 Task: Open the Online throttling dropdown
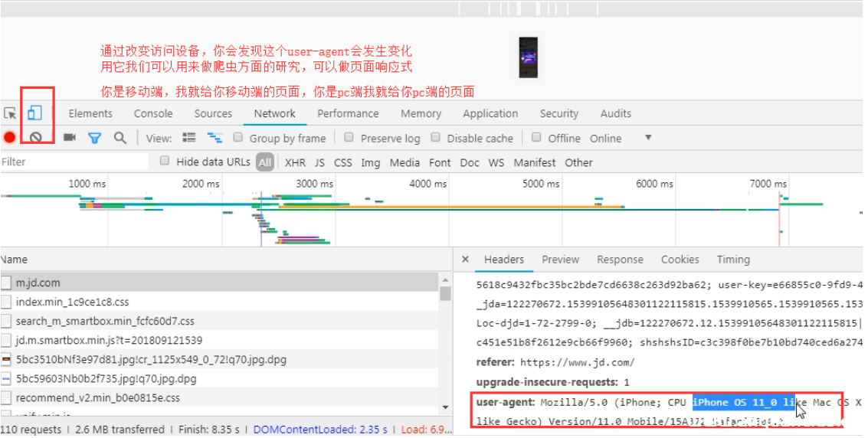tap(621, 139)
